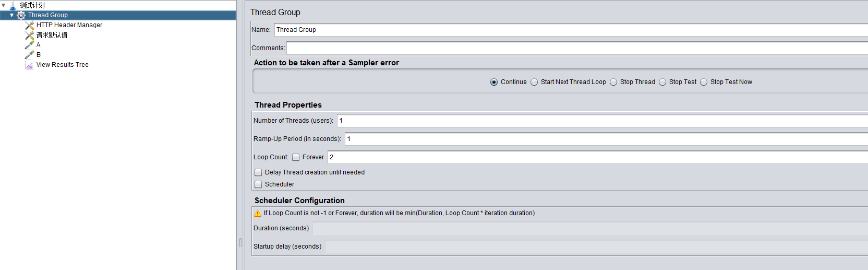Open View Results Tree in the tree
Screen dimensions: 868x270
62,65
